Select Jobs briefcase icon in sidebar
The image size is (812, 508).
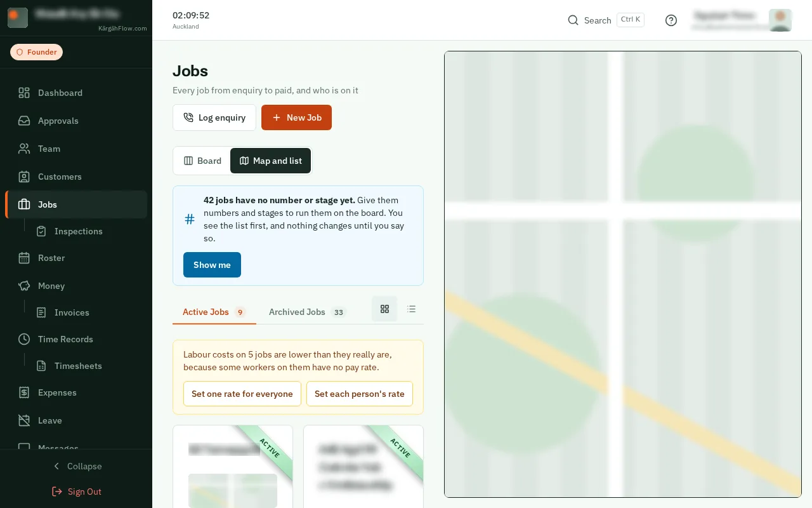coord(24,204)
